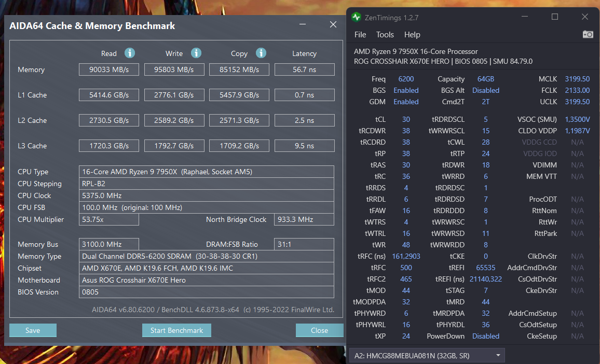This screenshot has height=364, width=600.
Task: Click the tREFI value 65535
Action: 486,268
